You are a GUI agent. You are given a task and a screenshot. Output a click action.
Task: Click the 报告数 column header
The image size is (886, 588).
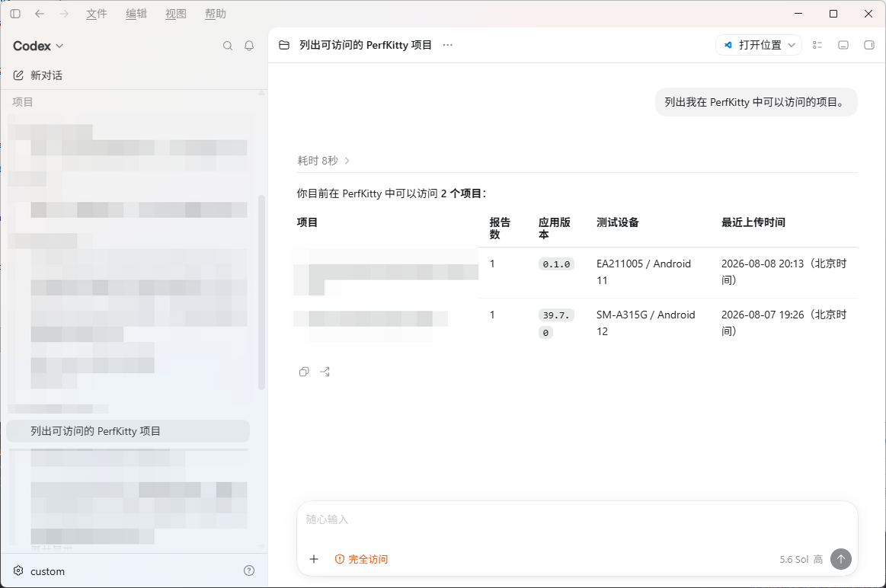point(500,228)
